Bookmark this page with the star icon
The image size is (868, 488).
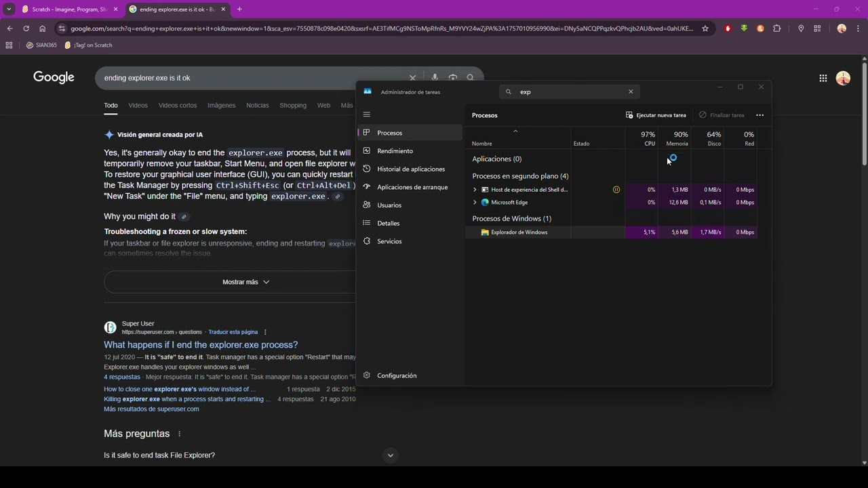705,28
